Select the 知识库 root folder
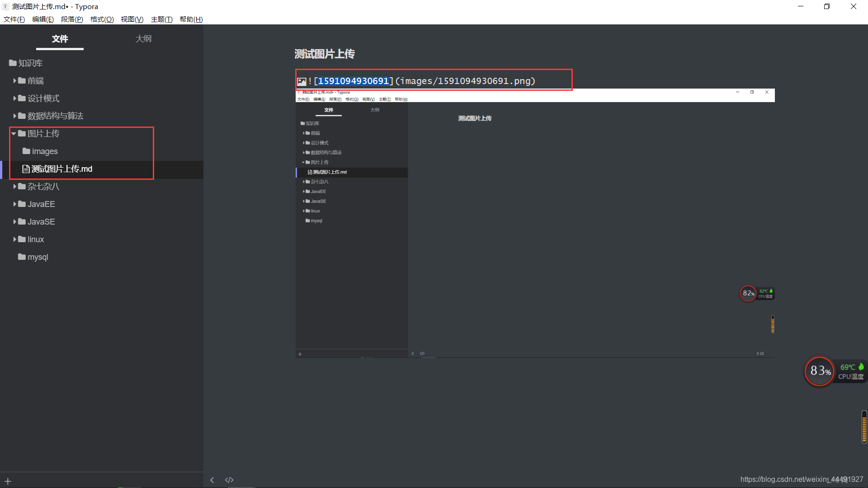This screenshot has height=488, width=868. (x=26, y=63)
